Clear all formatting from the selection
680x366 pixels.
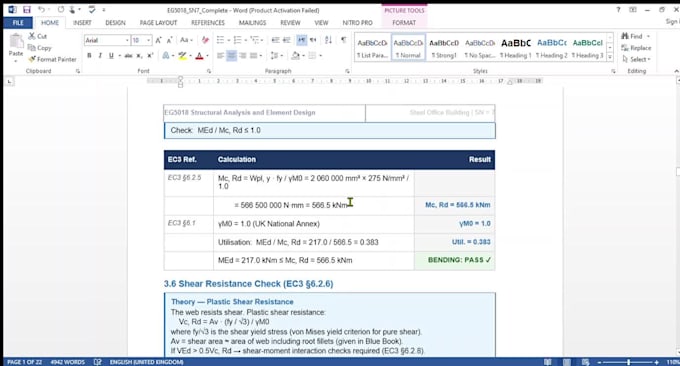click(205, 40)
